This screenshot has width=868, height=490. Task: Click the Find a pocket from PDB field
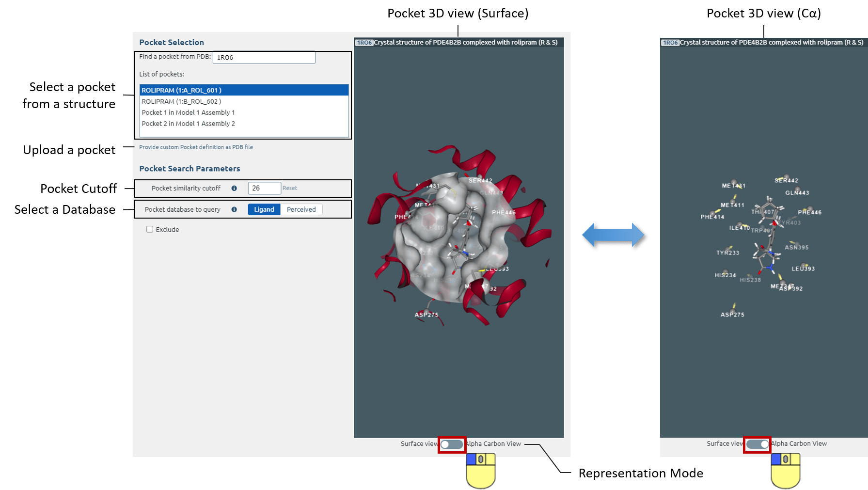pyautogui.click(x=264, y=57)
